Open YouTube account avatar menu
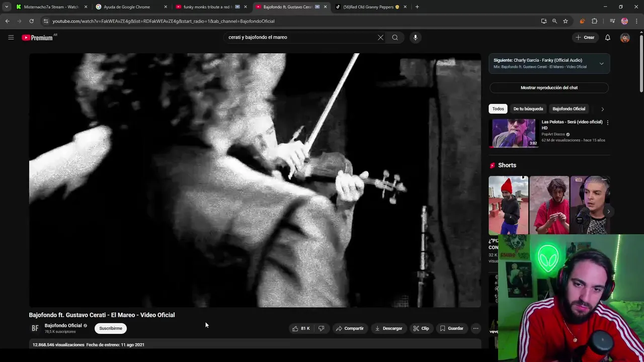 (x=625, y=38)
